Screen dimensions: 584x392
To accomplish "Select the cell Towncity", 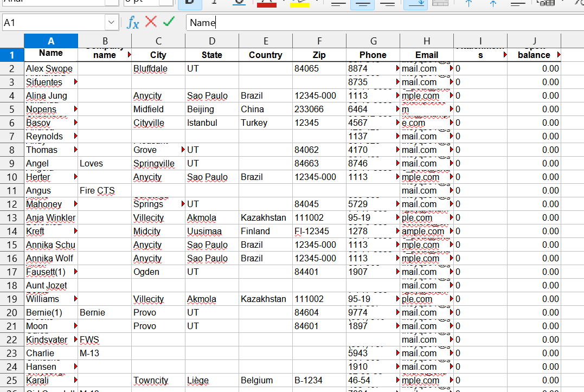I will [158, 381].
